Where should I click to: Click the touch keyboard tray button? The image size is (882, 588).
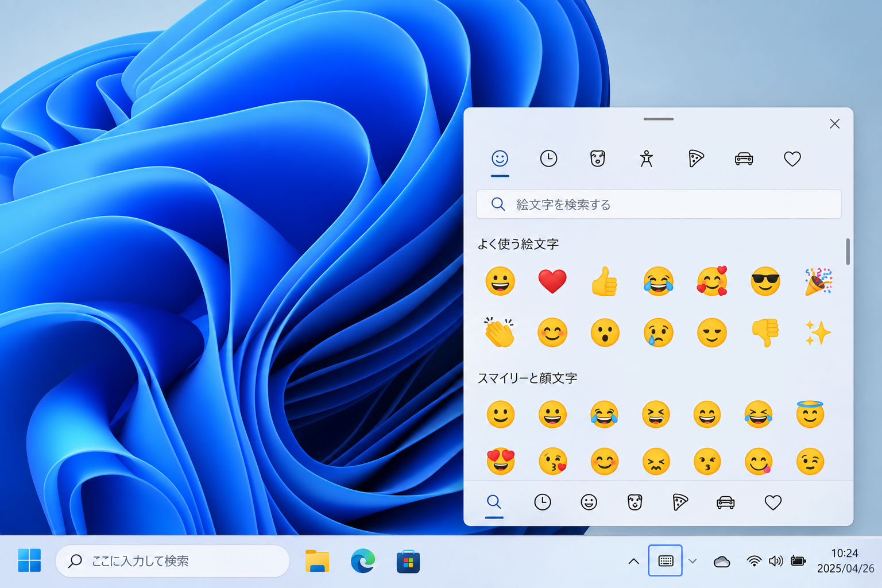click(x=666, y=560)
